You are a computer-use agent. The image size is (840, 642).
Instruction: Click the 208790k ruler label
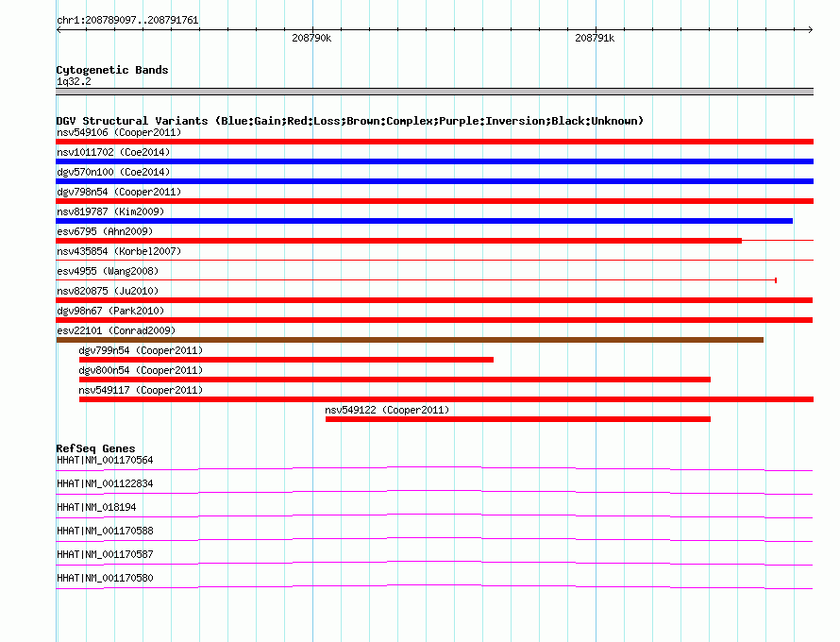click(x=311, y=38)
